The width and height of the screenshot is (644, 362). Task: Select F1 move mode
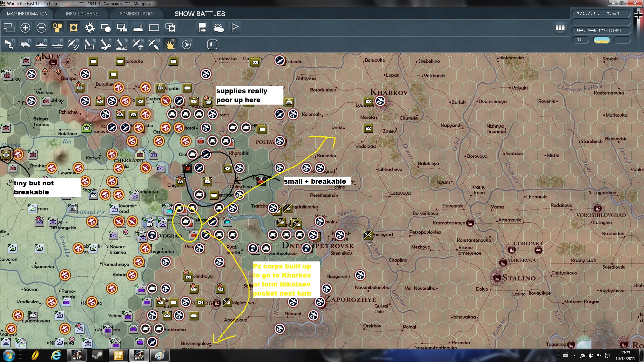9,44
